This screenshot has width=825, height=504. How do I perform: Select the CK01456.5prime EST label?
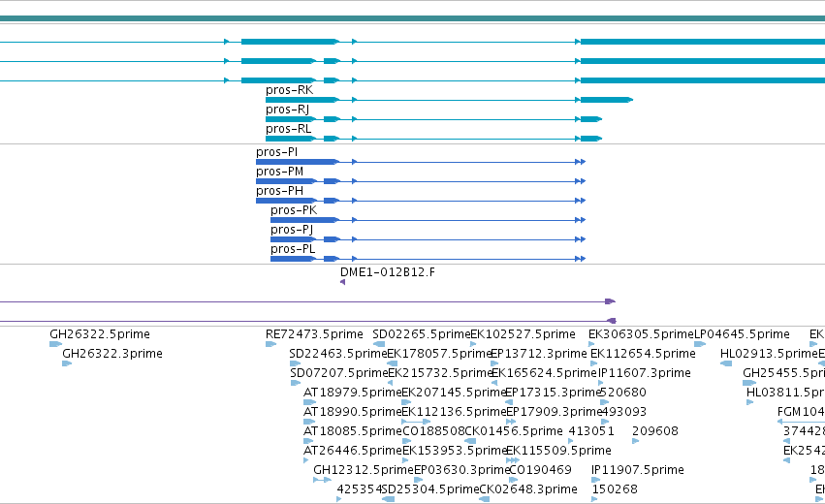514,432
